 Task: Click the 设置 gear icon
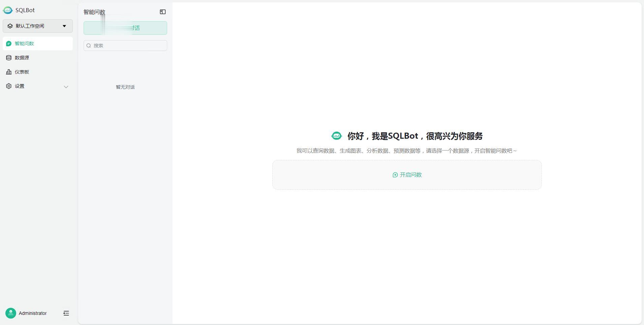pos(9,86)
